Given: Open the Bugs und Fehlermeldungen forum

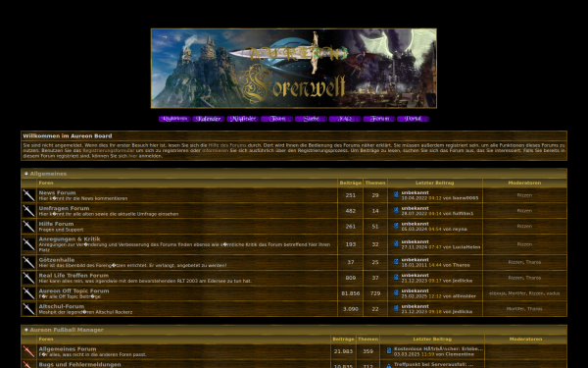Looking at the screenshot, I should click(80, 364).
